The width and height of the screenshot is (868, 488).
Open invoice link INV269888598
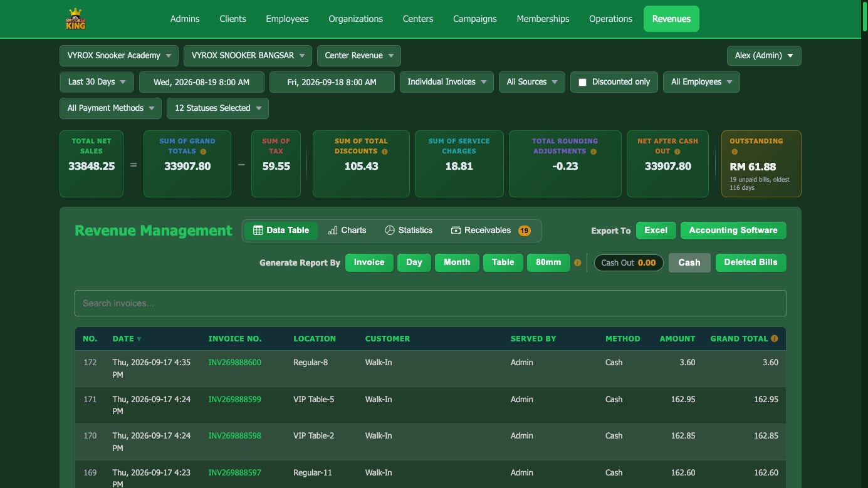click(x=234, y=436)
